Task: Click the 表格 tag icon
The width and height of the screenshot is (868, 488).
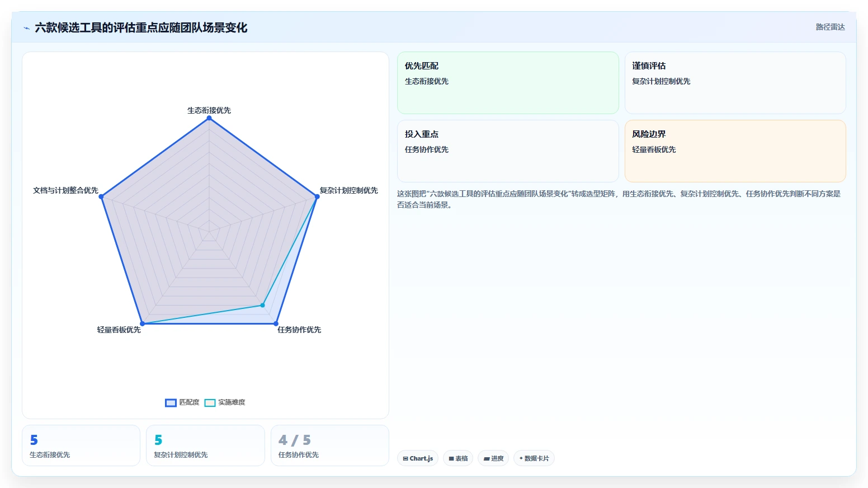Action: [451, 458]
